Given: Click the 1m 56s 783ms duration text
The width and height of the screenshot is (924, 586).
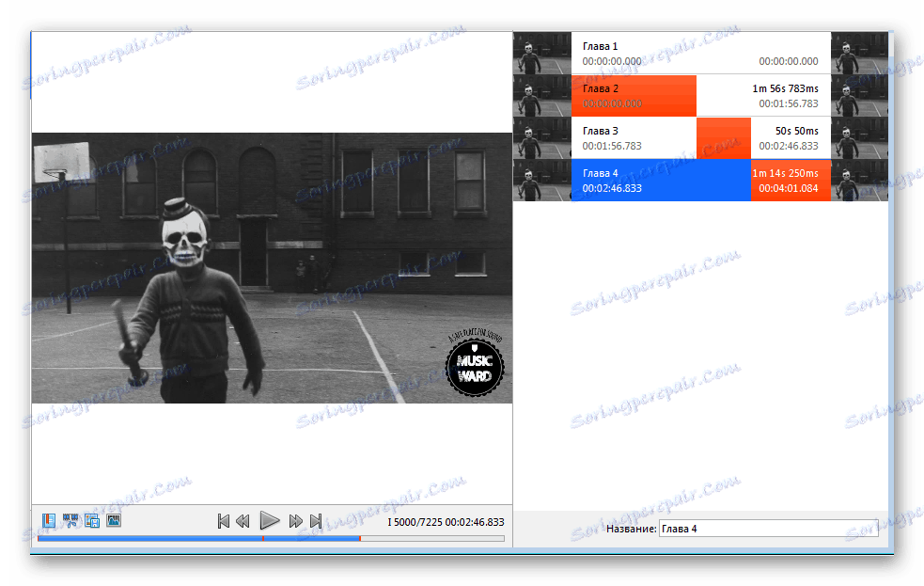Looking at the screenshot, I should [x=785, y=88].
